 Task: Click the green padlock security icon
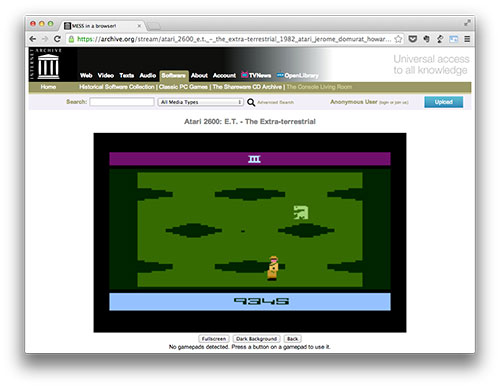pyautogui.click(x=71, y=39)
